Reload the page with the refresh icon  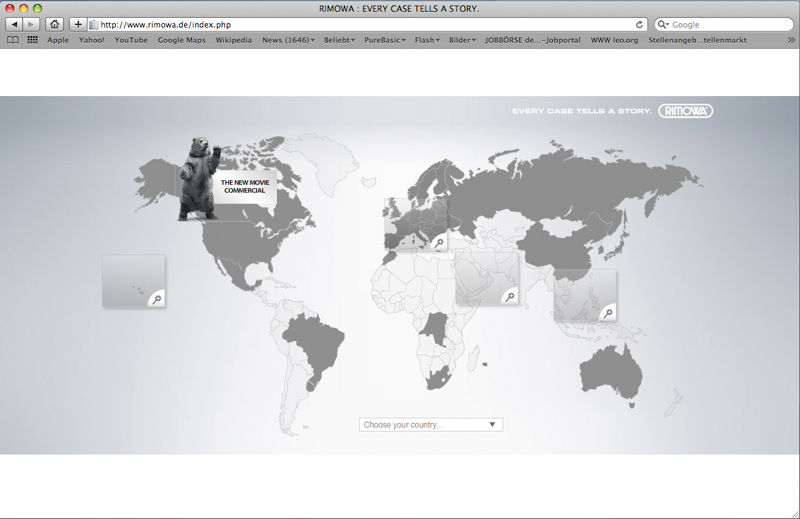[x=639, y=24]
